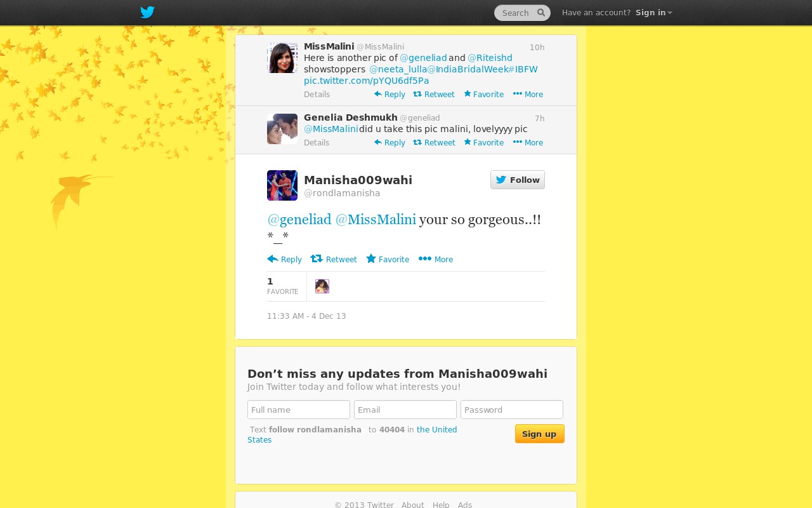Expand More options on Genelia's tweet
The height and width of the screenshot is (508, 812).
click(x=528, y=143)
